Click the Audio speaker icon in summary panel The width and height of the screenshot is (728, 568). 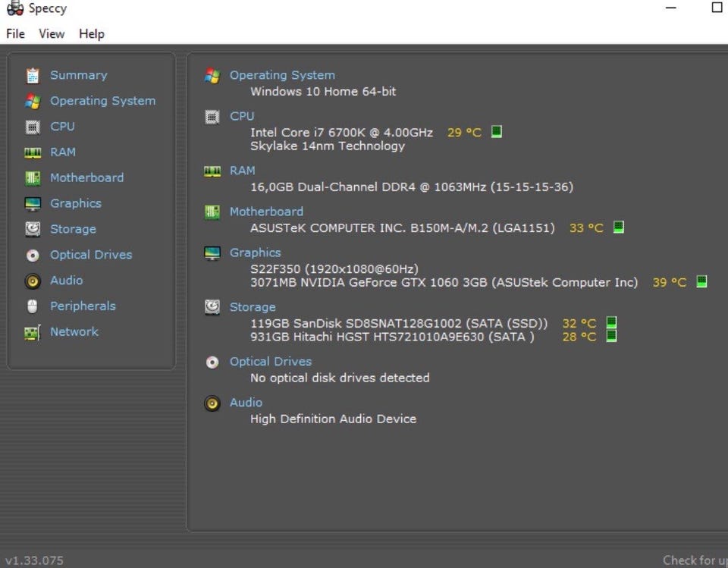tap(212, 403)
